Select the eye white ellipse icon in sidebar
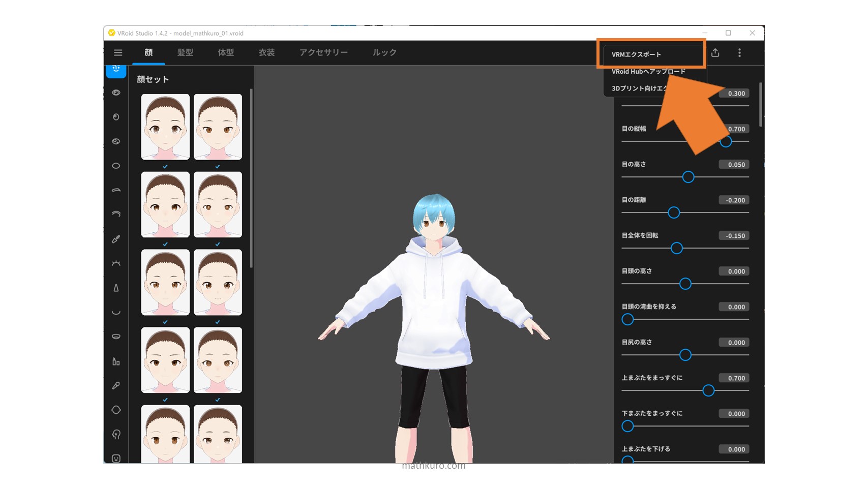 116,166
